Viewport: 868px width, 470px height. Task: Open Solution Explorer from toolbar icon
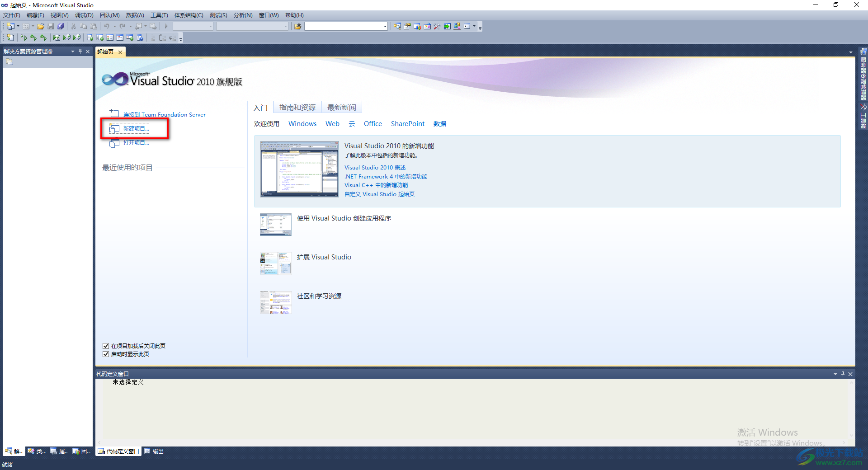click(397, 26)
